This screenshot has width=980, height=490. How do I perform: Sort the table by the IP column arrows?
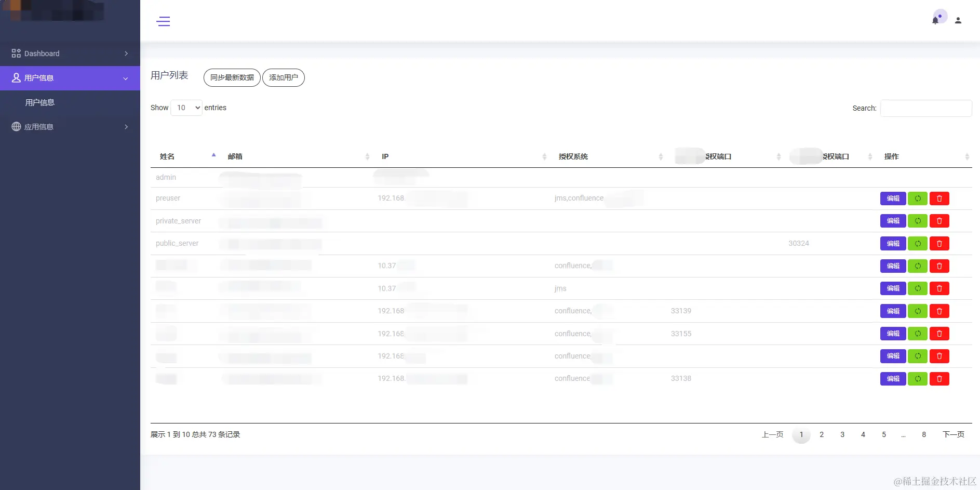point(544,156)
